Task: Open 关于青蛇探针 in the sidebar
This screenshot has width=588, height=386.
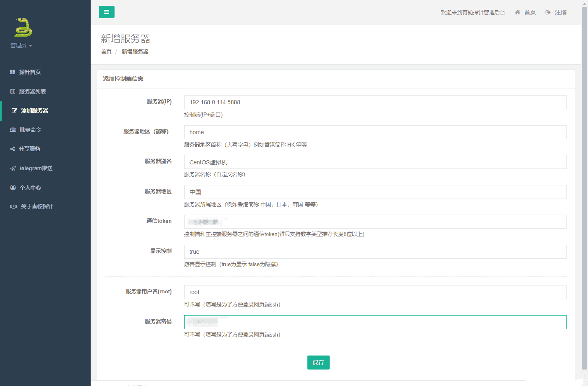Action: 37,206
